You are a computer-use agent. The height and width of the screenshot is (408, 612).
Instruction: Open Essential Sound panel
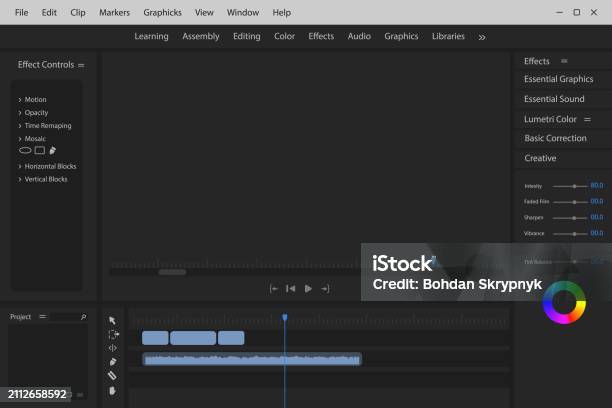pyautogui.click(x=554, y=99)
